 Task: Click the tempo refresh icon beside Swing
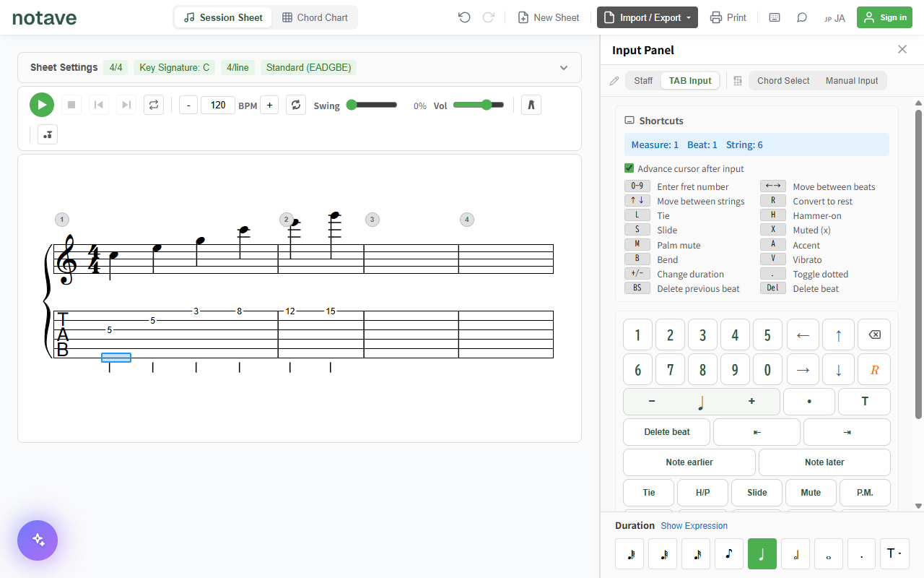pyautogui.click(x=296, y=105)
